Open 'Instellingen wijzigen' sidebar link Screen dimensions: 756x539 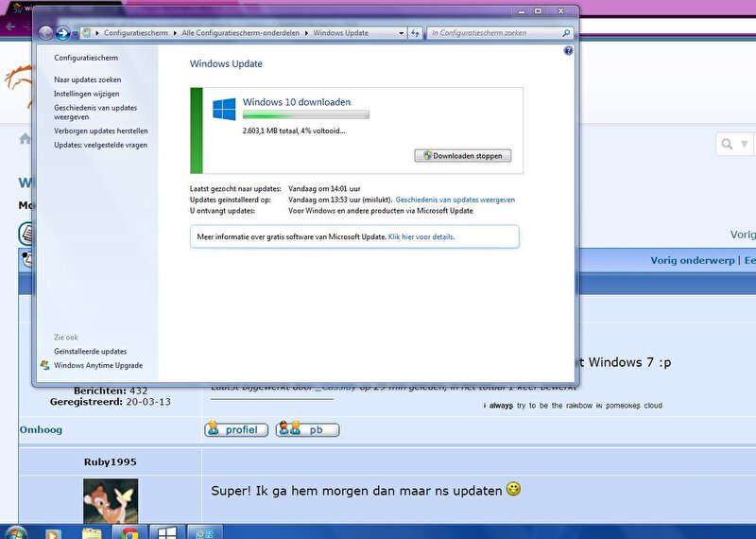pos(87,94)
